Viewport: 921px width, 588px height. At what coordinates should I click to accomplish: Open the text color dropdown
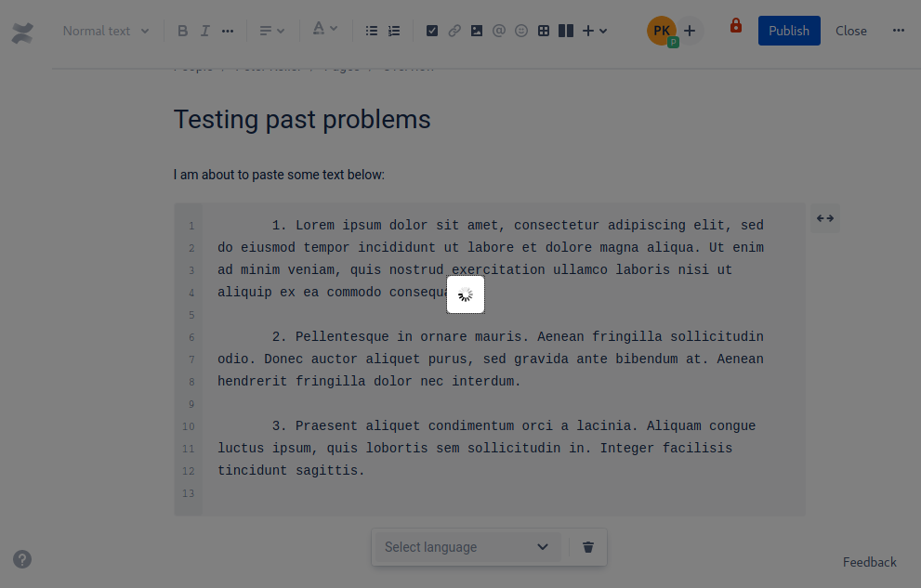[323, 30]
